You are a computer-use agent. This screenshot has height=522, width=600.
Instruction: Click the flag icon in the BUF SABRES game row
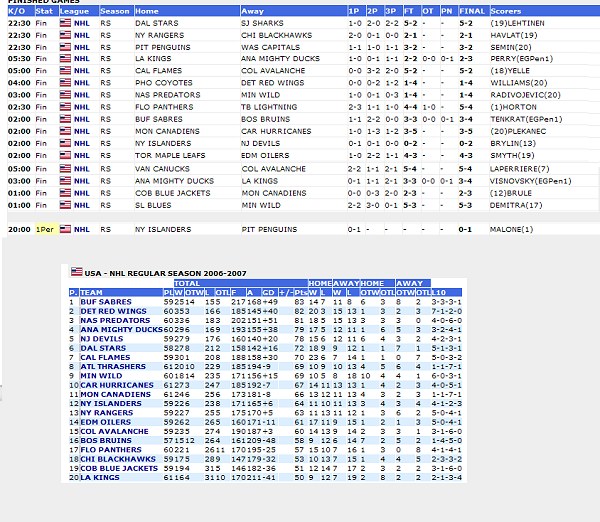66,119
